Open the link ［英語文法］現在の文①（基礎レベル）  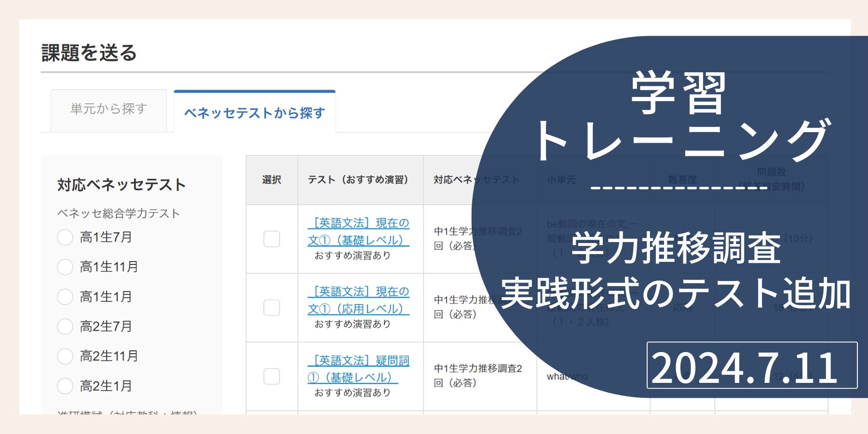[x=359, y=231]
